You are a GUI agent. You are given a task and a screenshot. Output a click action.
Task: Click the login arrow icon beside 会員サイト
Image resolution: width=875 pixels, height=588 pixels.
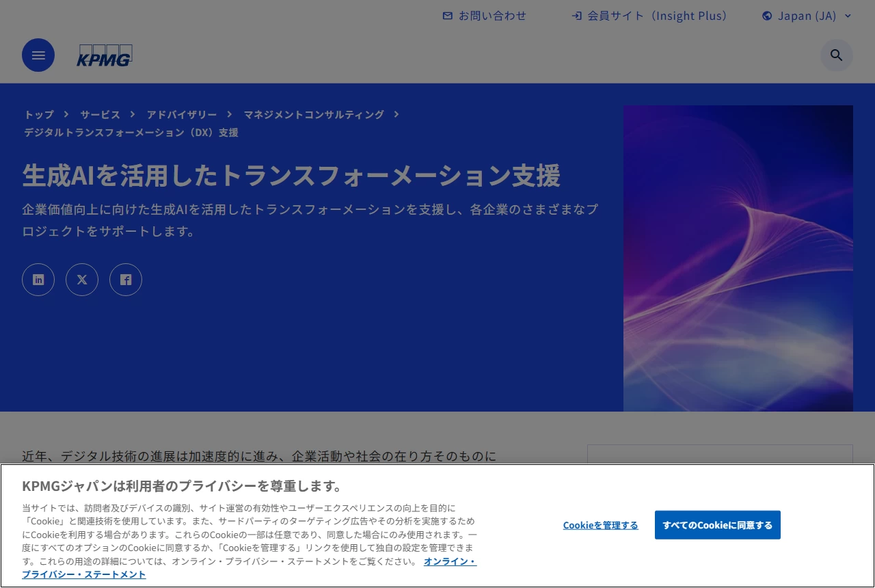(577, 16)
